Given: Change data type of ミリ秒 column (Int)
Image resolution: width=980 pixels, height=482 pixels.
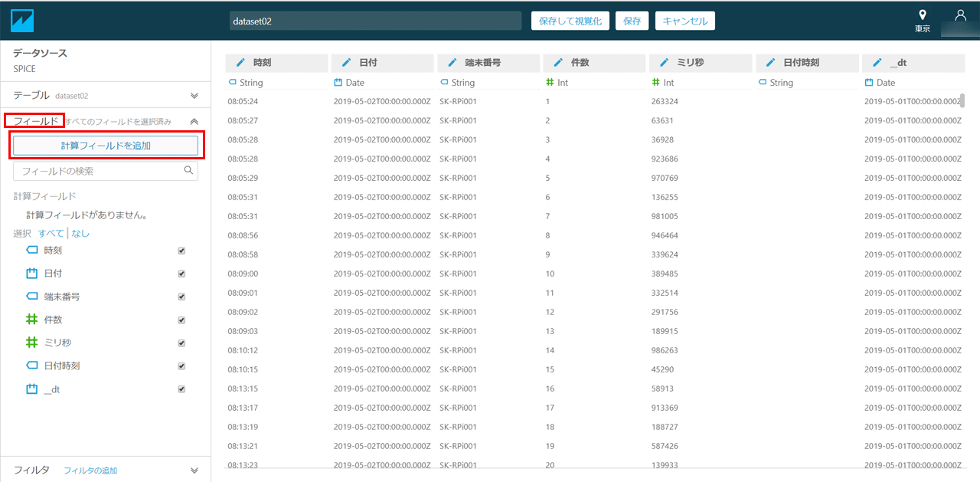Looking at the screenshot, I should (663, 83).
